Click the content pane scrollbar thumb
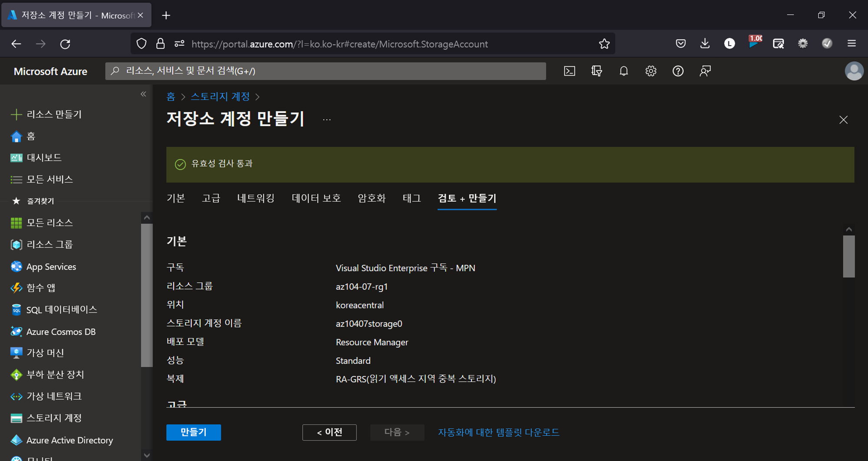The image size is (868, 461). tap(849, 256)
